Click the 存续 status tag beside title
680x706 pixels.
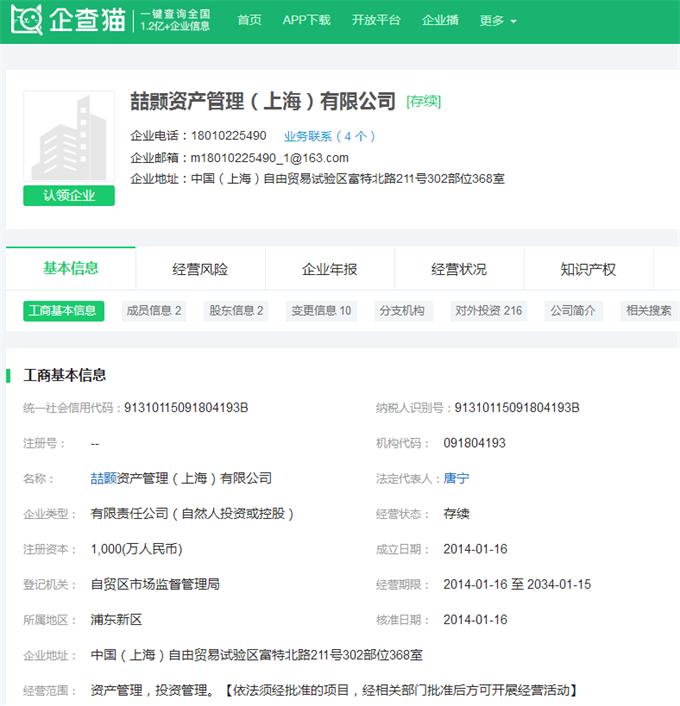[423, 101]
